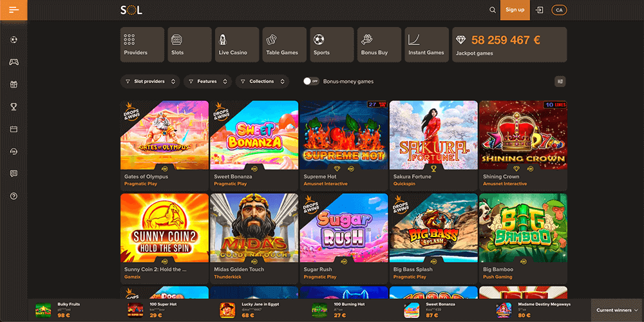Expand the Current winners dropdown
The image size is (644, 322).
tap(618, 310)
